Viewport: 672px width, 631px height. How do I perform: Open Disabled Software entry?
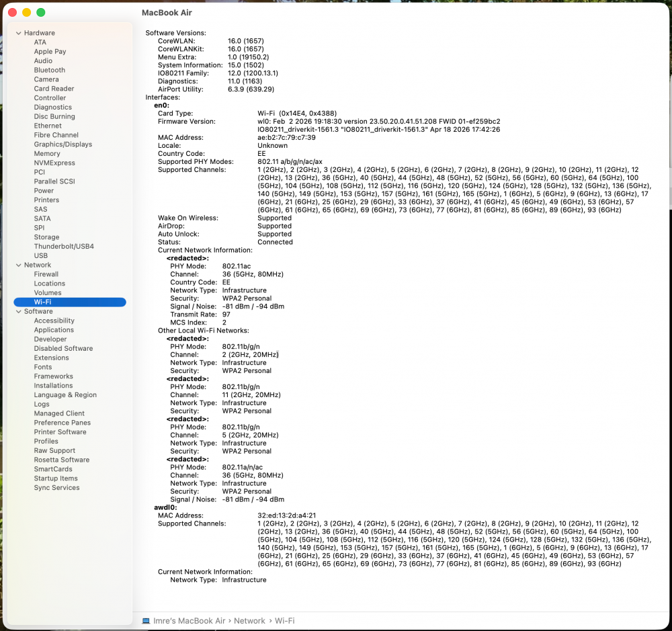[63, 349]
